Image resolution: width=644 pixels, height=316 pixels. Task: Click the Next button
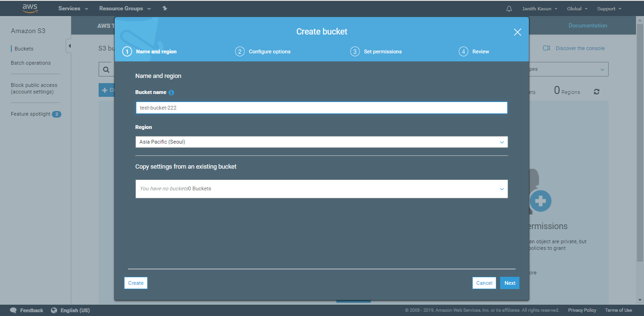pos(510,283)
